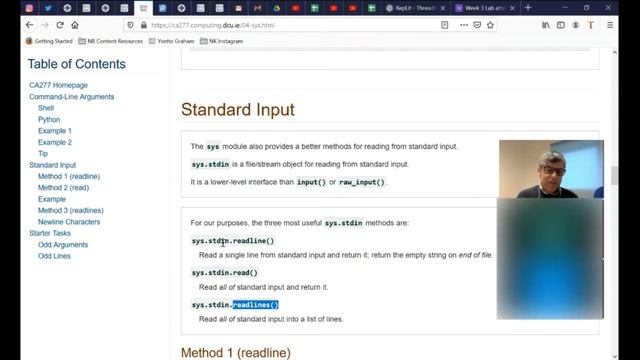This screenshot has width=640, height=360.
Task: Jump to Standard Input in contents
Action: coord(52,165)
